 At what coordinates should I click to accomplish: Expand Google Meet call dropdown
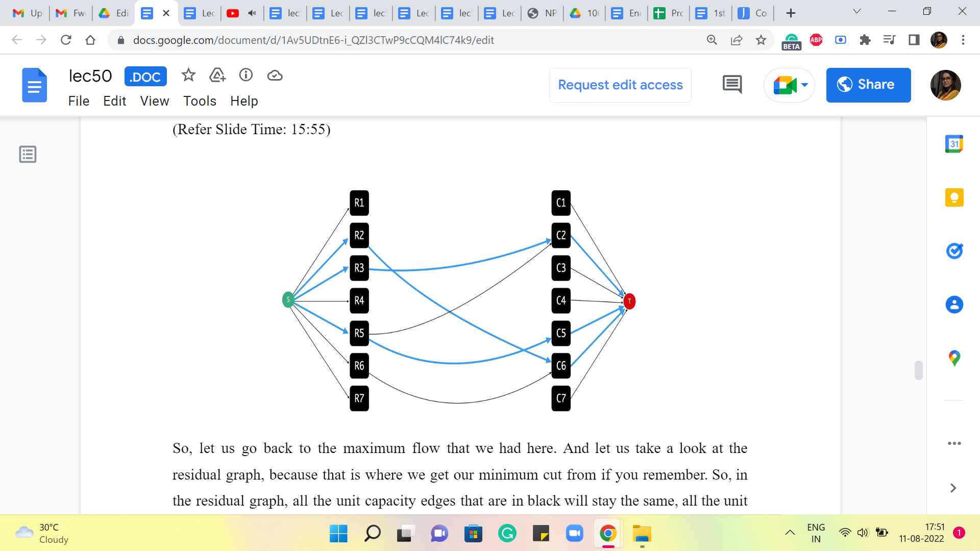point(805,85)
